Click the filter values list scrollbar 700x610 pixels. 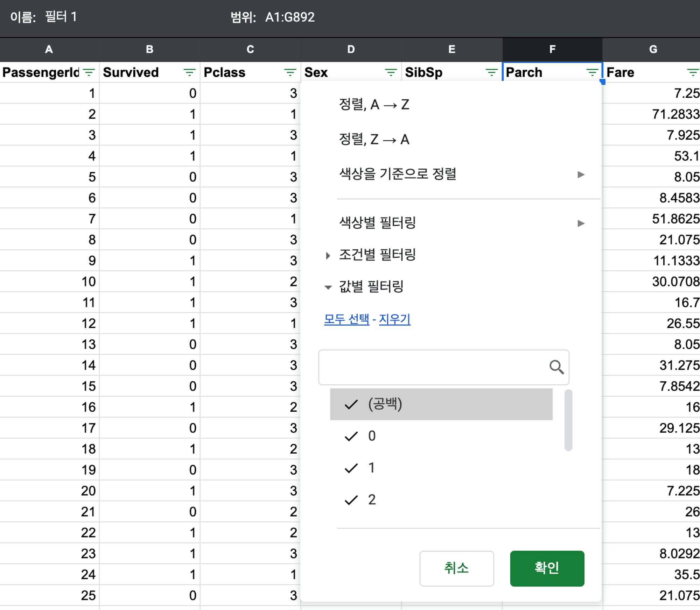click(x=568, y=420)
